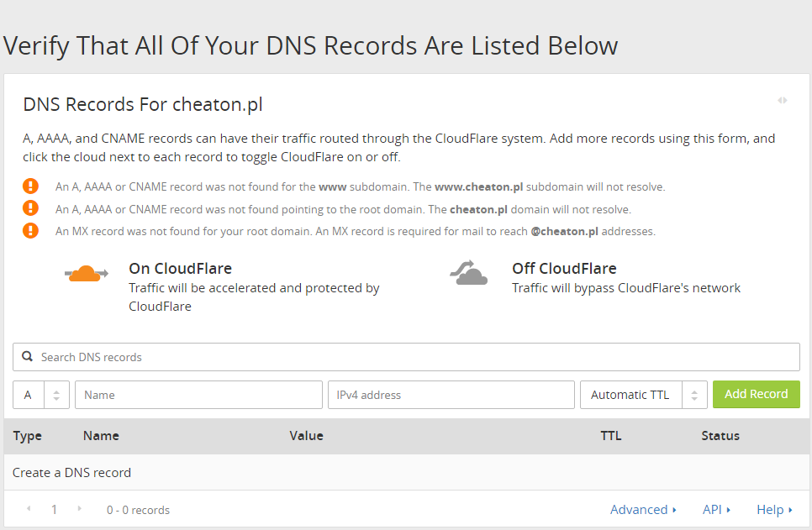Go to previous page of records
812x530 pixels.
(29, 509)
